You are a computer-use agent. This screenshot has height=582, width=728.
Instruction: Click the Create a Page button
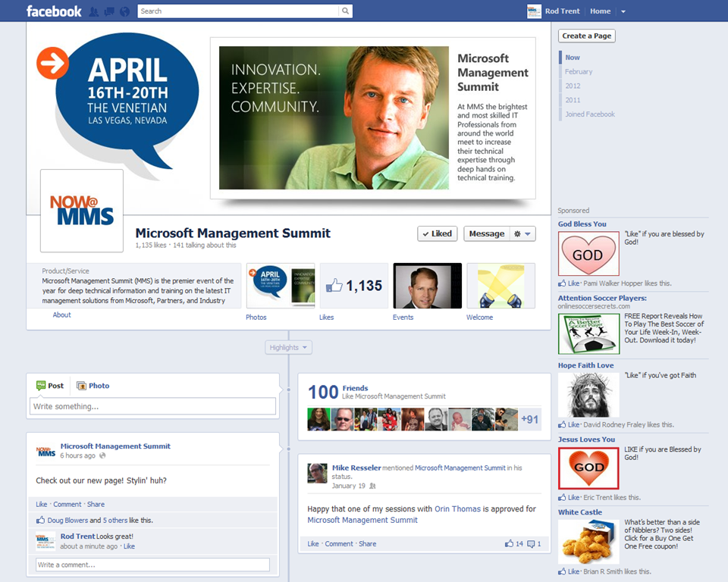click(x=587, y=36)
